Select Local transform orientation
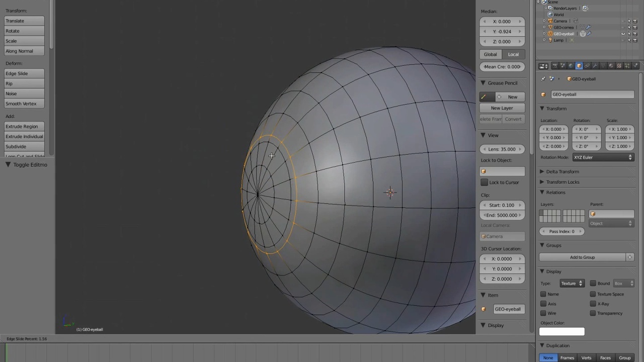 pyautogui.click(x=513, y=54)
